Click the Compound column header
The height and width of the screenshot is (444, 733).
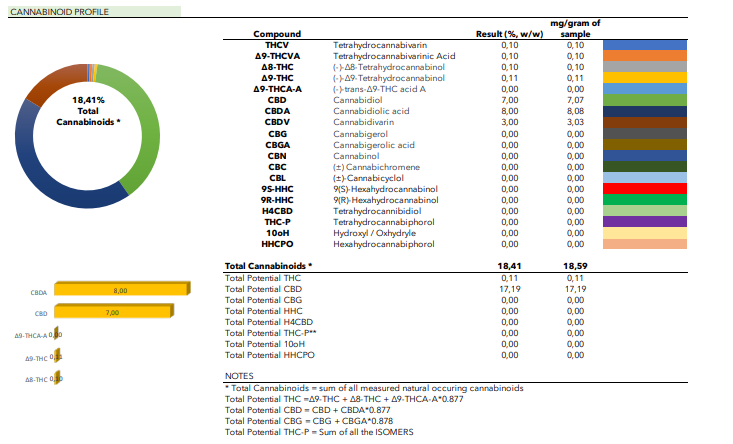tap(278, 34)
